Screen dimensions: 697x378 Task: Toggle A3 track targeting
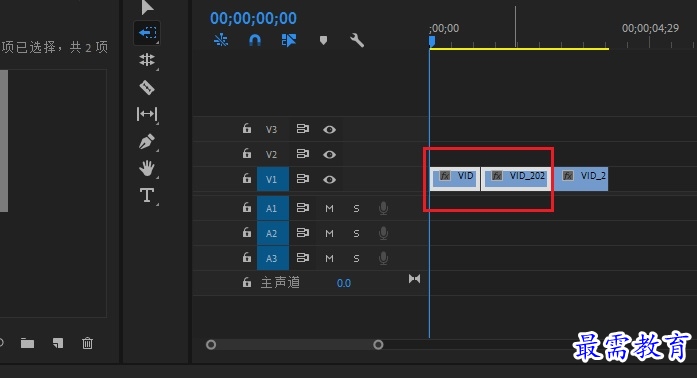273,258
